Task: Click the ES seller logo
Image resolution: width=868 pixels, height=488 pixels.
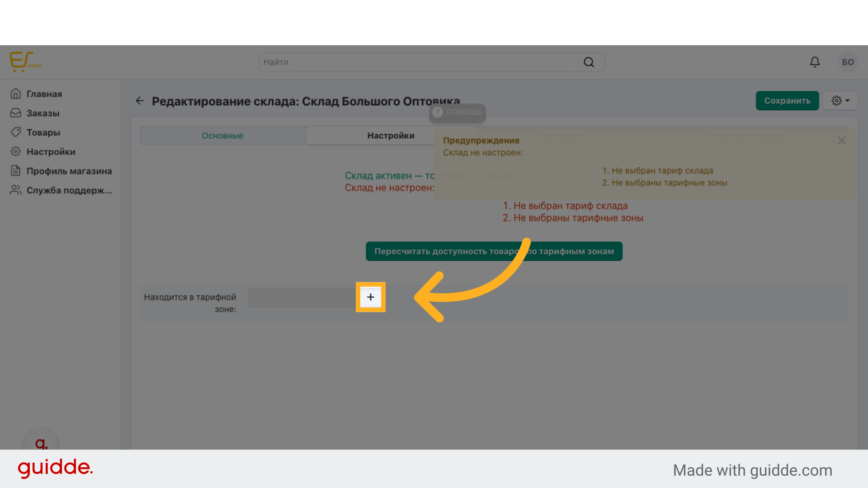Action: (25, 62)
